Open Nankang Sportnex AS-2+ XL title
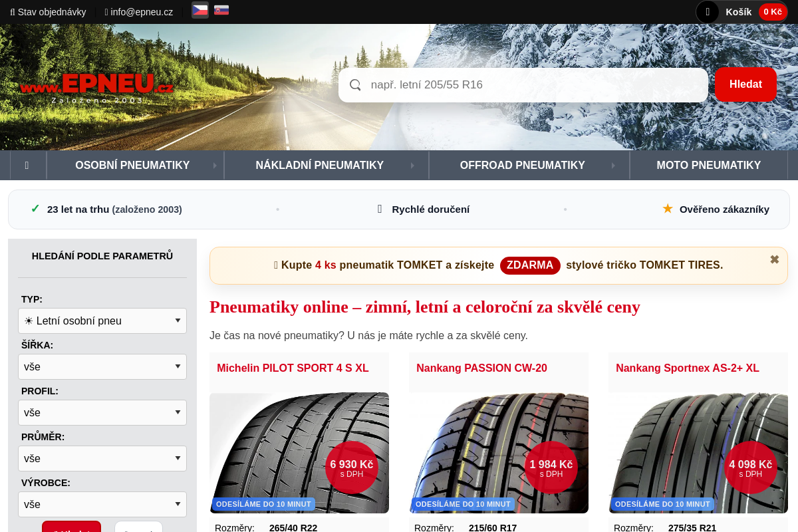The height and width of the screenshot is (532, 798). [687, 368]
